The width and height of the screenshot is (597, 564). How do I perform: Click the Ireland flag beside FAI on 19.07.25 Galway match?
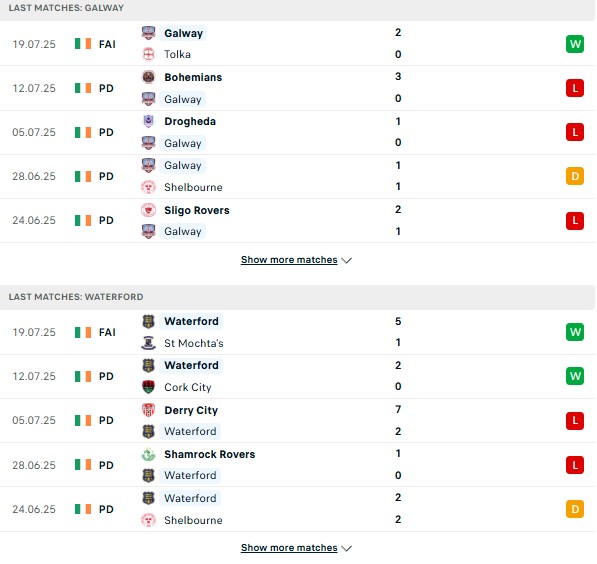pyautogui.click(x=83, y=44)
